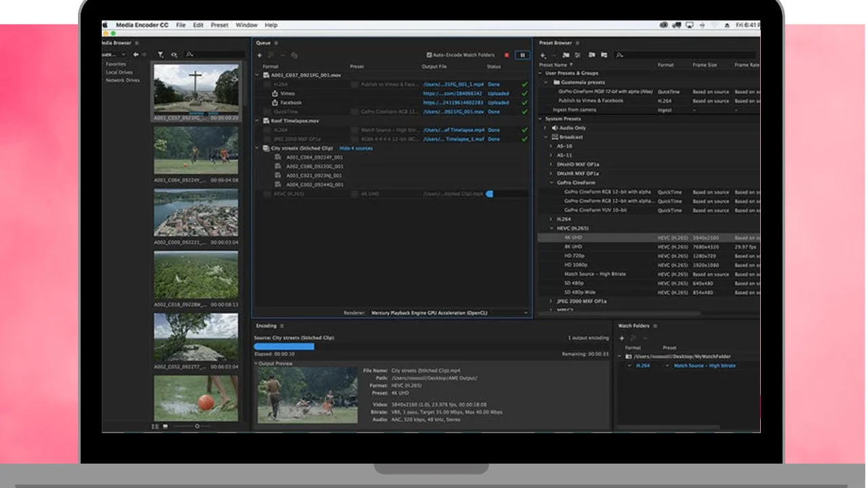Expand the AS-10 preset group
The width and height of the screenshot is (868, 488).
coord(551,146)
